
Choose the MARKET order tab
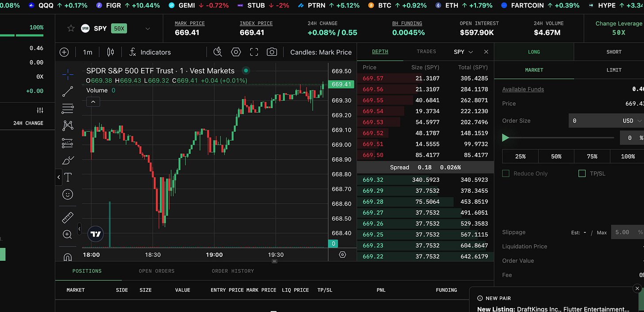coord(534,70)
